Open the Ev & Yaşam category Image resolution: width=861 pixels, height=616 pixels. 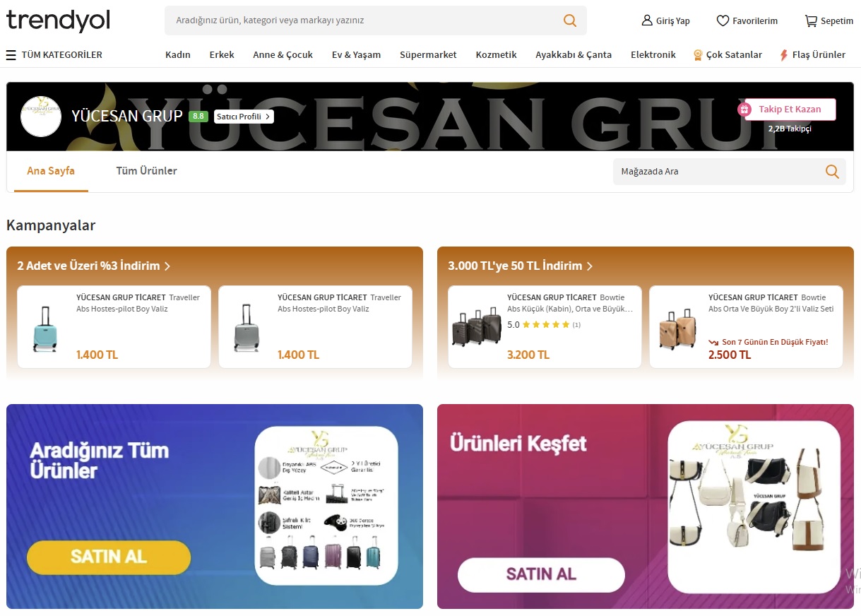coord(356,54)
